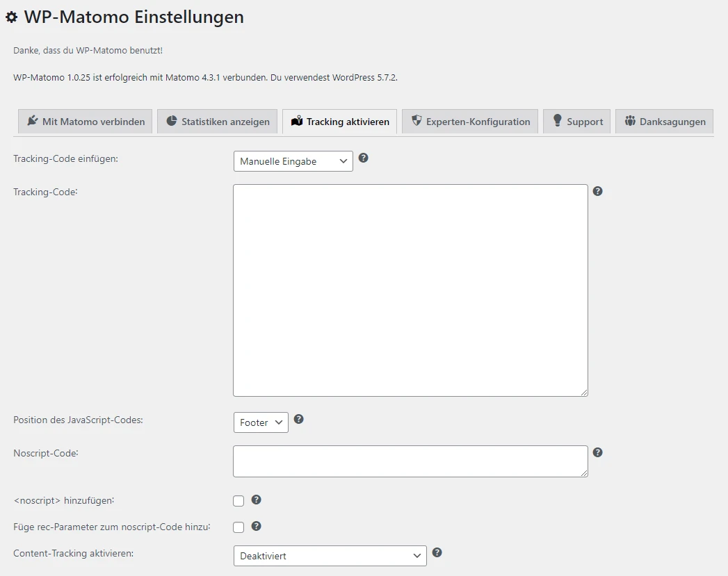Open the Support tab
The image size is (728, 576).
click(576, 122)
